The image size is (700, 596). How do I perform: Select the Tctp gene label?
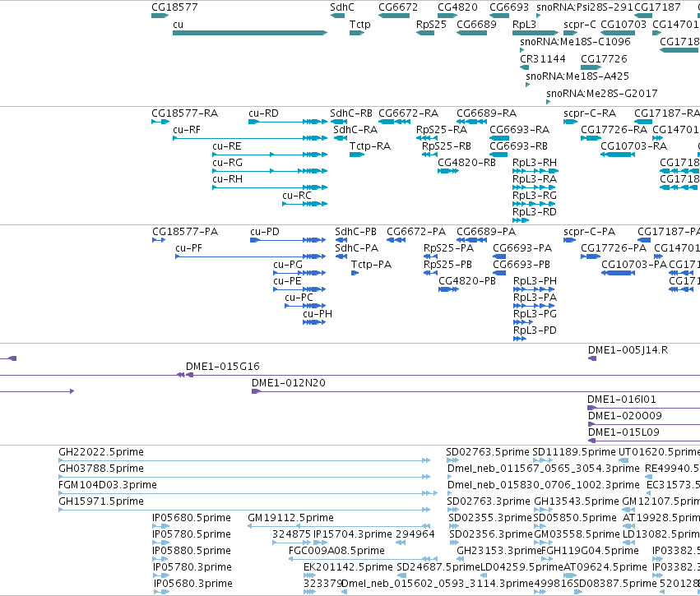359,25
